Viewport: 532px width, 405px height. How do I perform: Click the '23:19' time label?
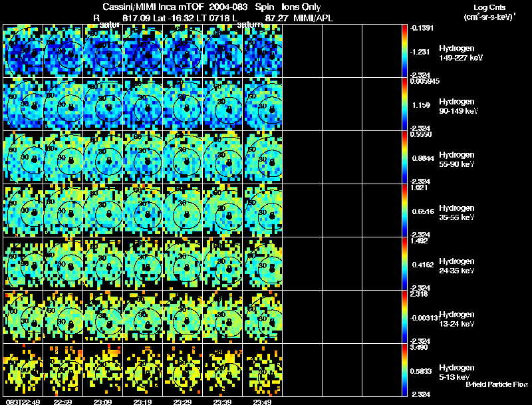click(x=142, y=402)
